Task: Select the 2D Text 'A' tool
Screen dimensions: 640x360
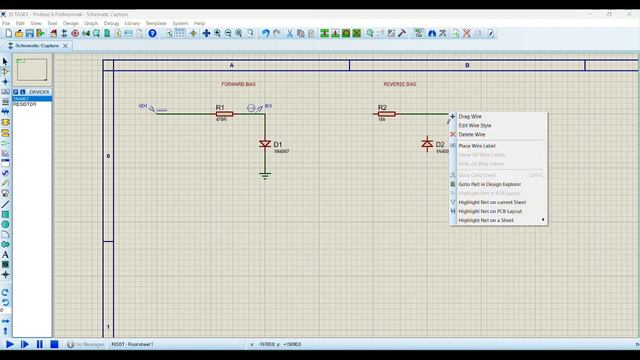Action: (x=5, y=255)
